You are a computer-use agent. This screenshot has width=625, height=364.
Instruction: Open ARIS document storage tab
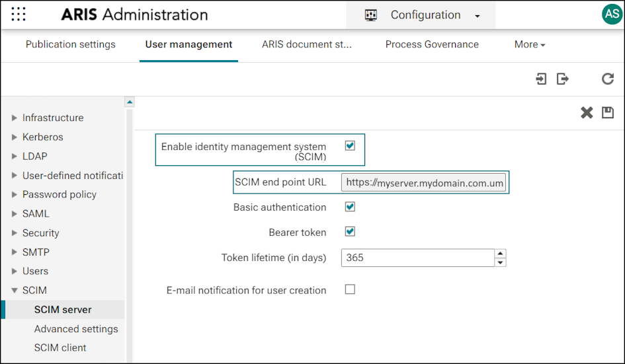[306, 44]
